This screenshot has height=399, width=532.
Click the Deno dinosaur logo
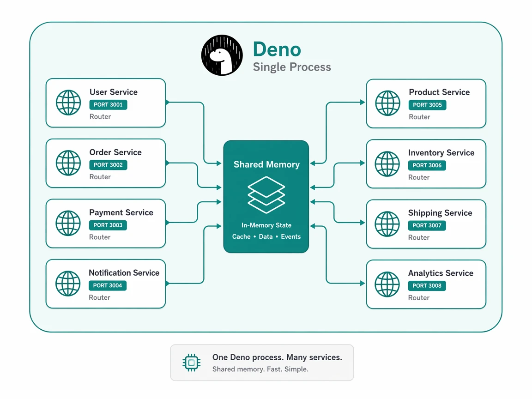point(222,55)
